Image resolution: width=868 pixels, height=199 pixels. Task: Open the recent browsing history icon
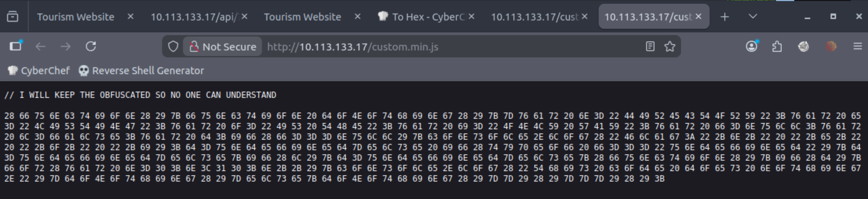13,17
